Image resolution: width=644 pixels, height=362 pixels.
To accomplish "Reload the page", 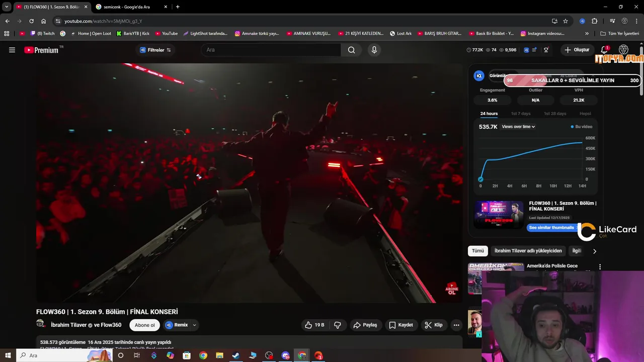I will point(31,21).
